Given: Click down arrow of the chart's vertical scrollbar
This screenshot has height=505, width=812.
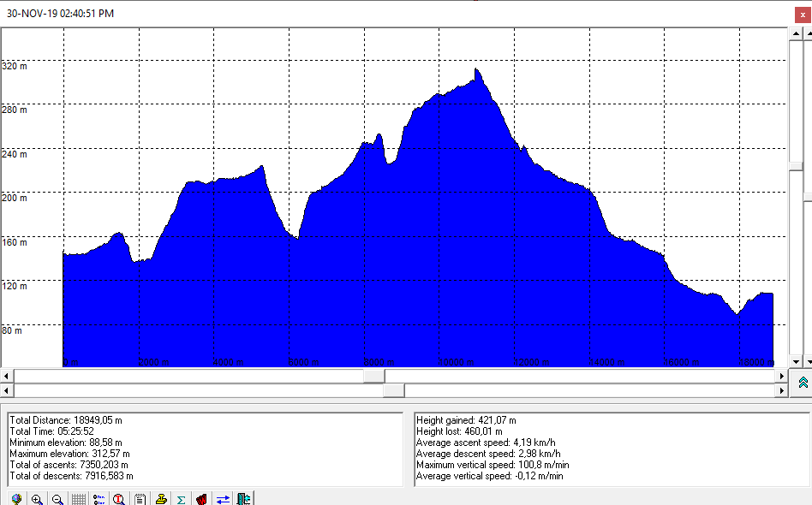Looking at the screenshot, I should pyautogui.click(x=797, y=361).
